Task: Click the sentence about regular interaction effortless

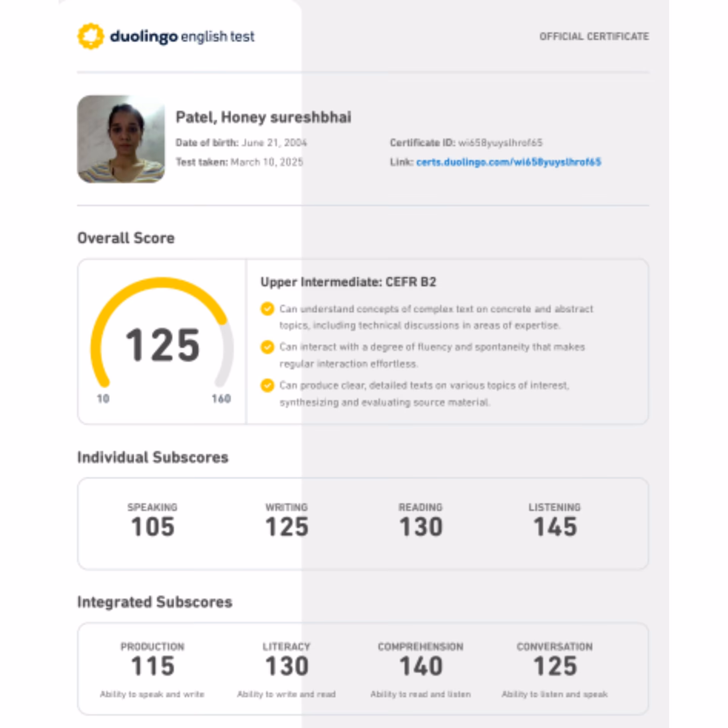Action: coord(432,355)
